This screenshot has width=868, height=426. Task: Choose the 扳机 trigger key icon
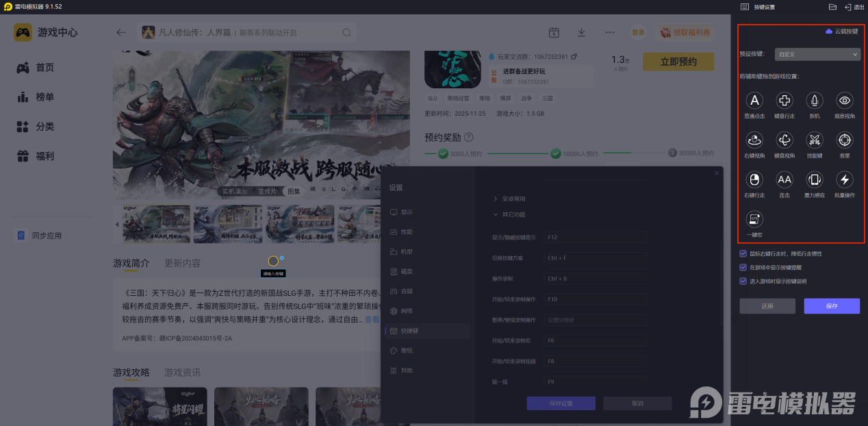coord(815,101)
